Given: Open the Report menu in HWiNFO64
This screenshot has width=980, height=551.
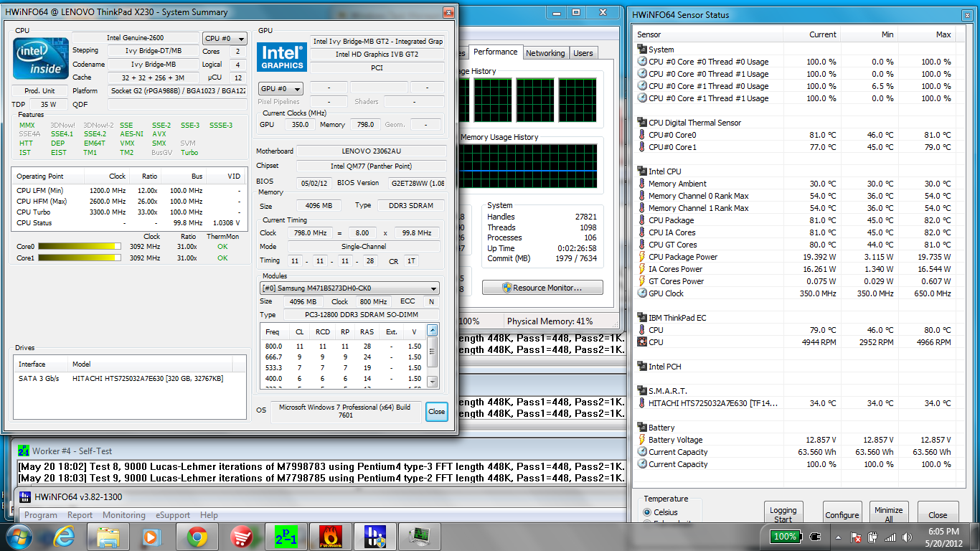Looking at the screenshot, I should click(80, 515).
